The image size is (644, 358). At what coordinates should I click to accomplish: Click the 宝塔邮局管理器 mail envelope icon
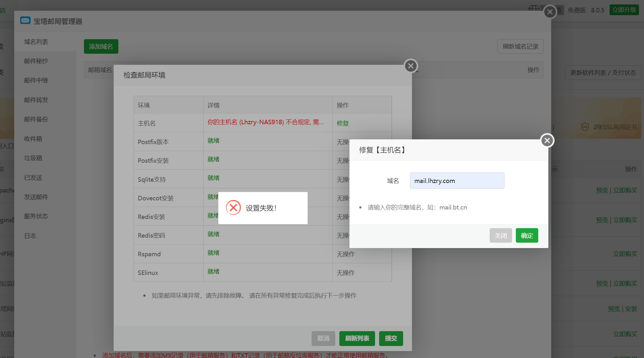25,21
